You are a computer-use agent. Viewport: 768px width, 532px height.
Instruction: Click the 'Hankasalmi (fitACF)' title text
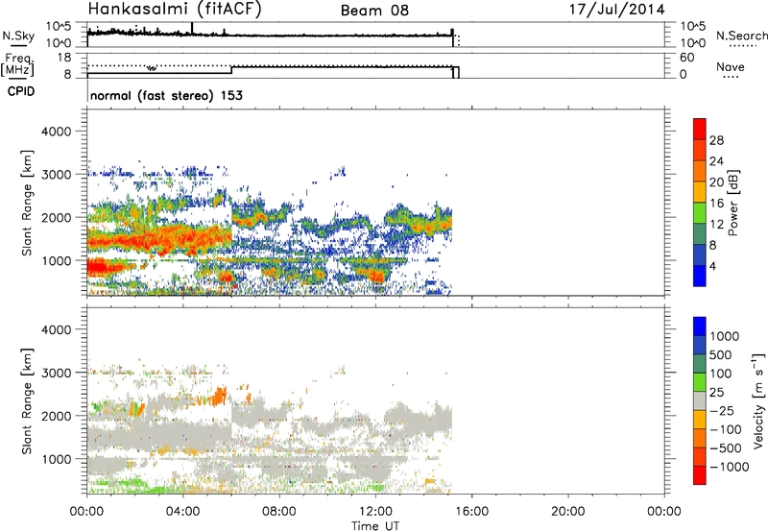click(x=175, y=9)
